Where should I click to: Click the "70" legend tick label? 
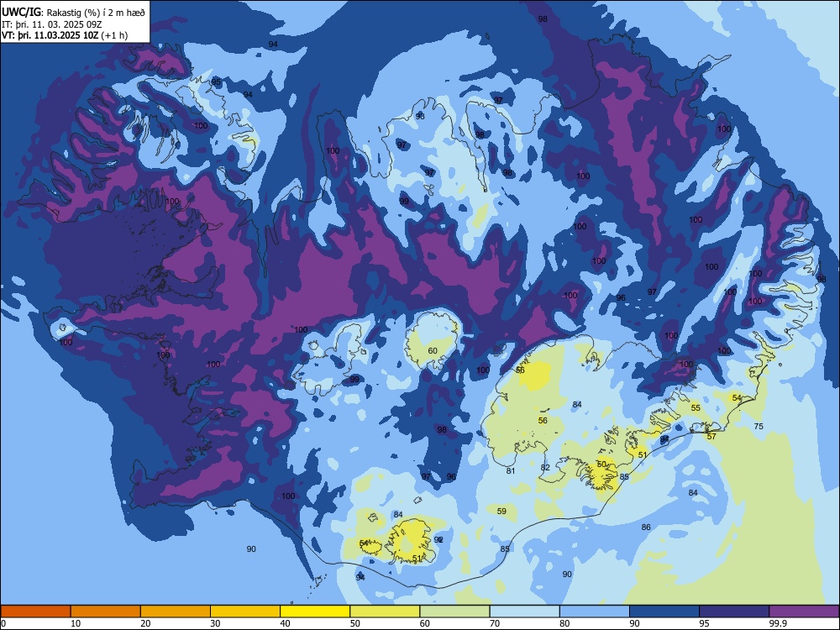pyautogui.click(x=495, y=623)
